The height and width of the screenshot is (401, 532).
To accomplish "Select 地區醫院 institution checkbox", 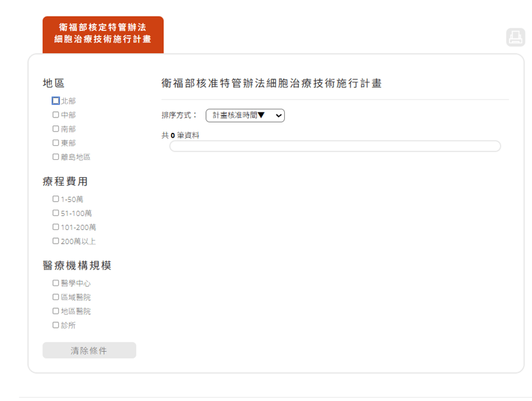I will pyautogui.click(x=55, y=311).
